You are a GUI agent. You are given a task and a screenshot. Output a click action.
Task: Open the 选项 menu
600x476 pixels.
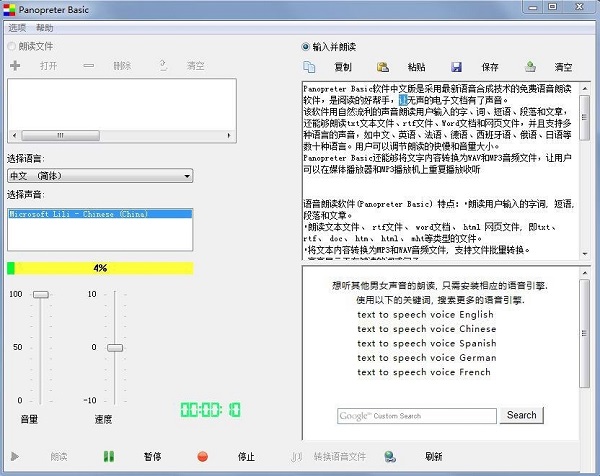17,28
